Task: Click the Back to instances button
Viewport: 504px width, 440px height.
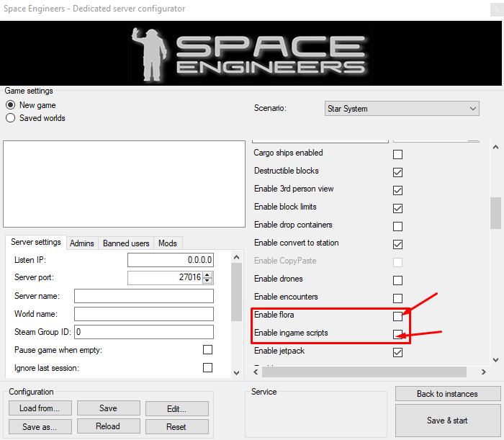Action: [447, 394]
